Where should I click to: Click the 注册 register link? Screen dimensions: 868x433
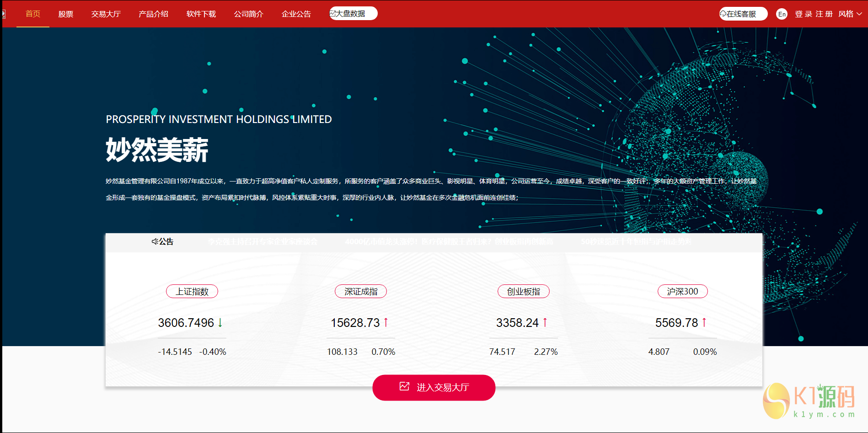[824, 14]
